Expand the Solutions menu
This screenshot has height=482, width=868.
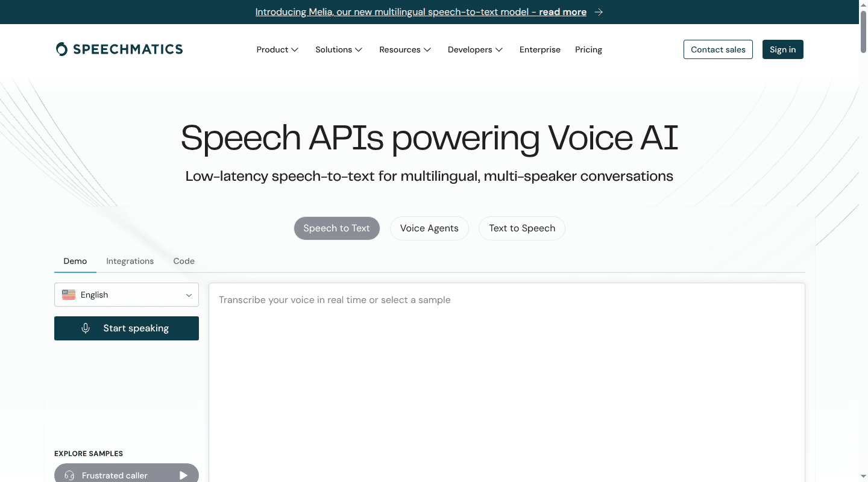click(x=339, y=49)
